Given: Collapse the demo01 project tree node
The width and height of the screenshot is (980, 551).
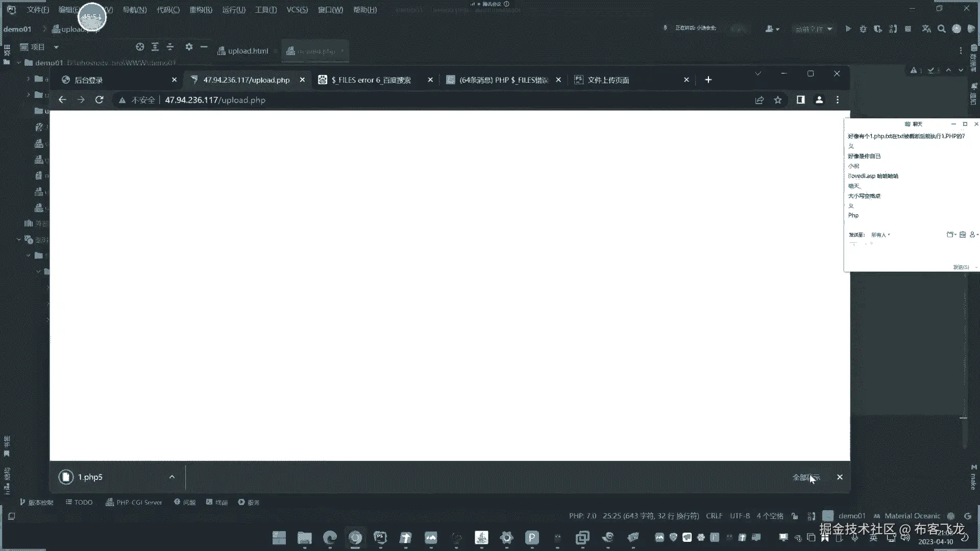Looking at the screenshot, I should click(19, 63).
